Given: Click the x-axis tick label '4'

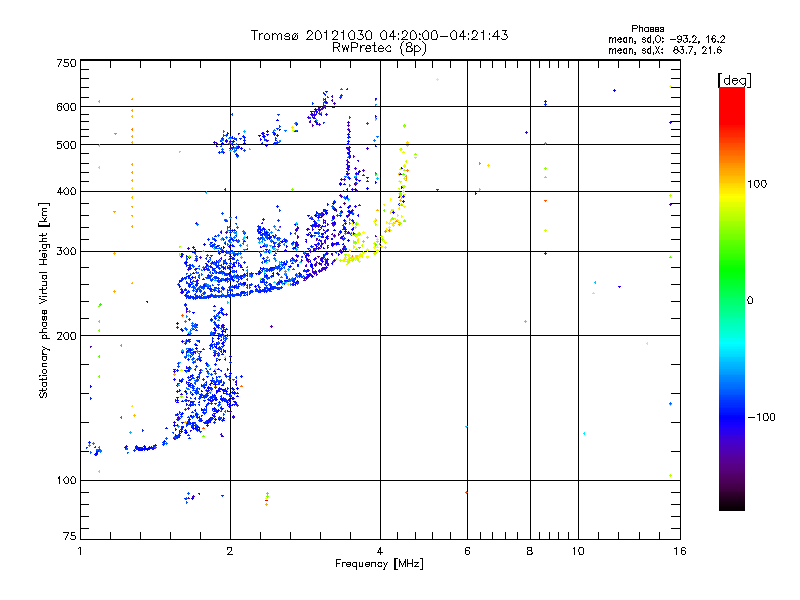Looking at the screenshot, I should [x=380, y=551].
